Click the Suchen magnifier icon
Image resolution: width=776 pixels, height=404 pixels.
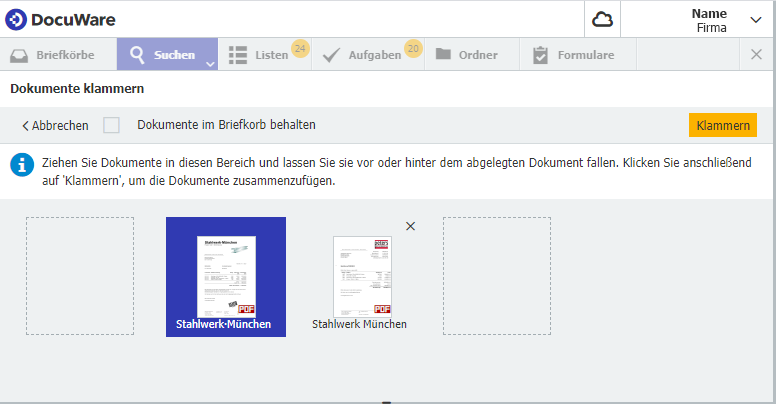[x=137, y=55]
